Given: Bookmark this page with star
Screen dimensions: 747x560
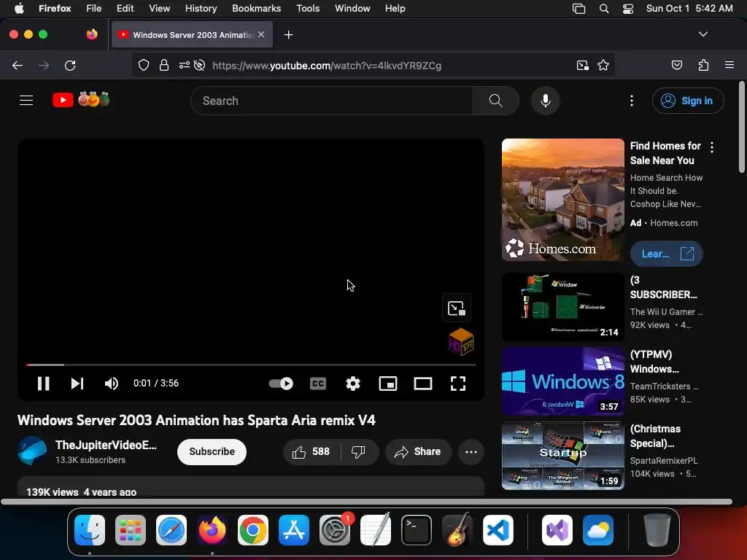Looking at the screenshot, I should [603, 65].
